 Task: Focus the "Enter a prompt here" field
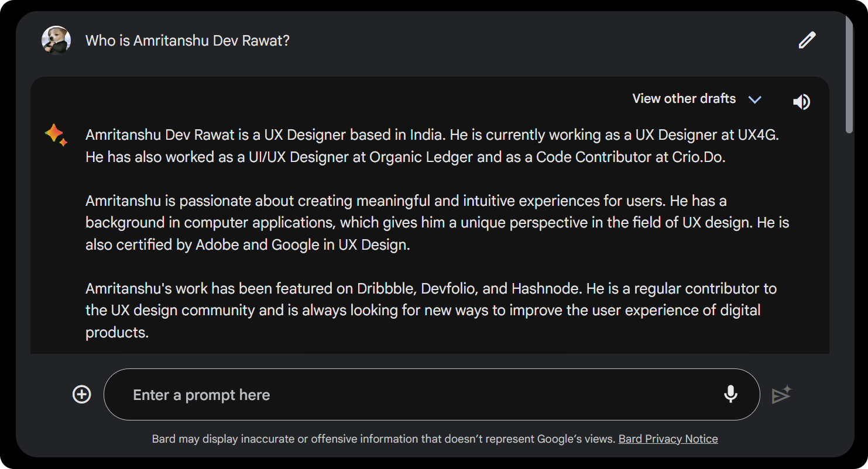click(x=410, y=395)
